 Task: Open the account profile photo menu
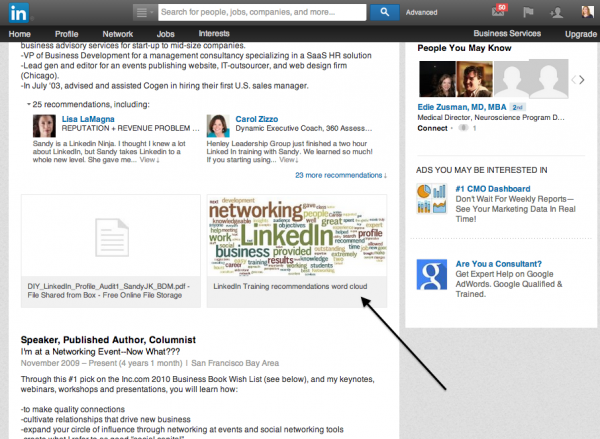588,12
